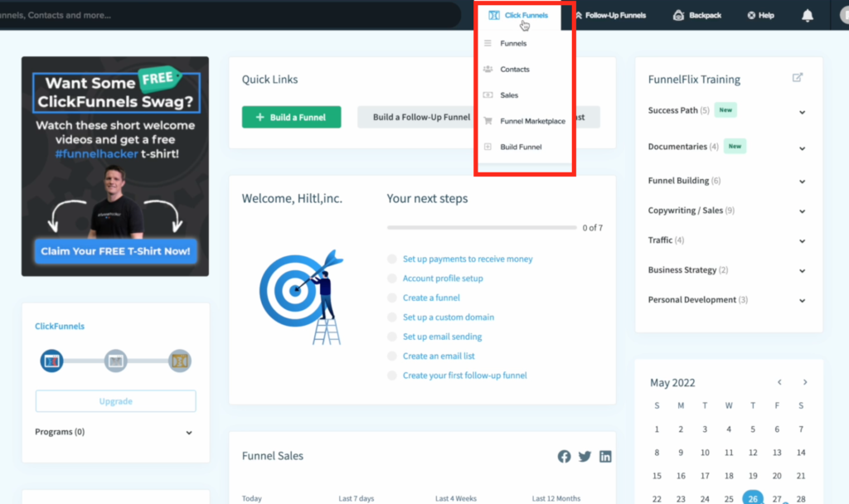Screen dimensions: 849x504
Task: Click the free swag promo image
Action: [x=115, y=166]
